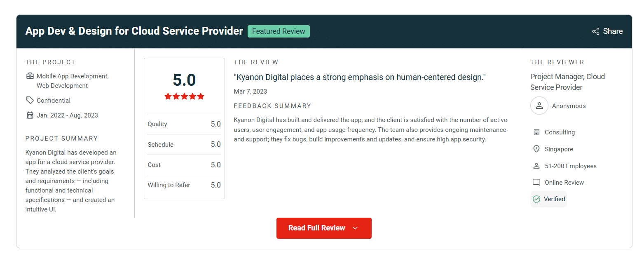Click the Verified badge
644x256 pixels.
point(548,199)
